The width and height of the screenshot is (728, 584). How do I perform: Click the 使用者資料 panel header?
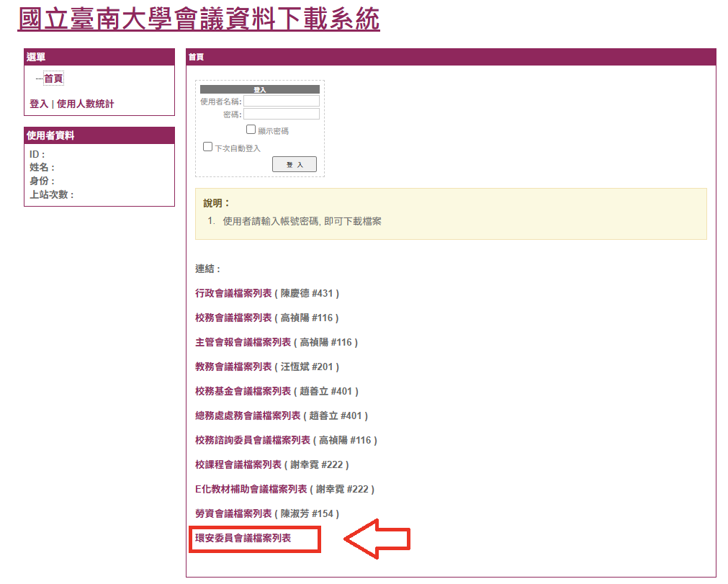tap(99, 135)
